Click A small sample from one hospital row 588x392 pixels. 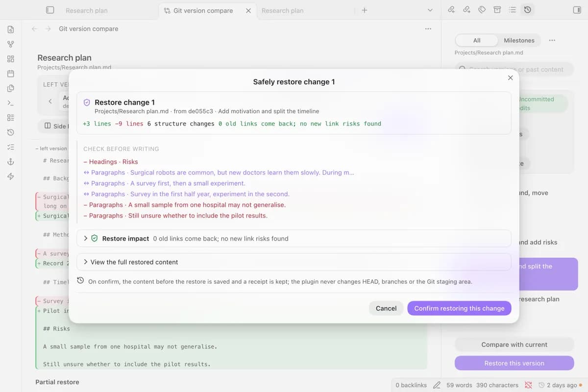(x=184, y=205)
